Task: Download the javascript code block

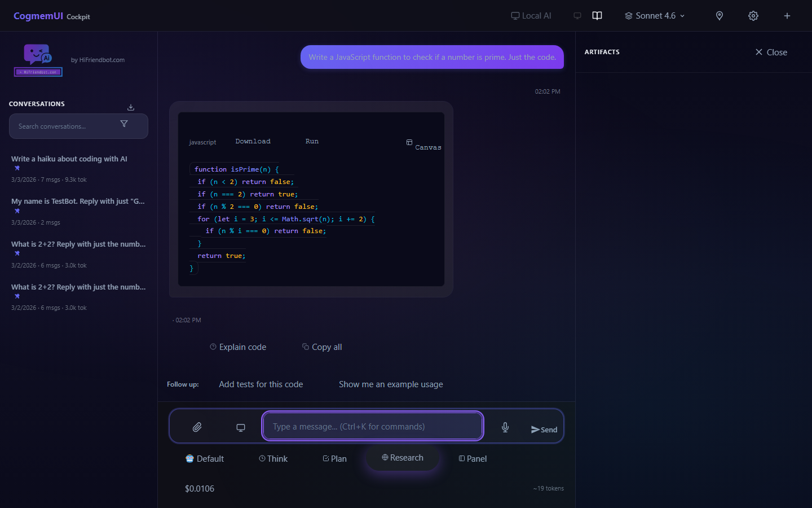Action: [x=253, y=141]
